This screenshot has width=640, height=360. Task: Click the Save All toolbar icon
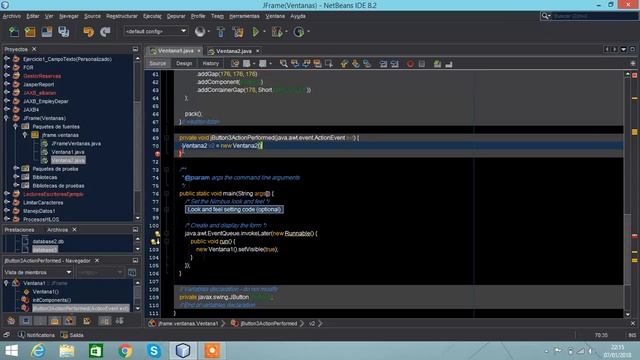click(64, 31)
